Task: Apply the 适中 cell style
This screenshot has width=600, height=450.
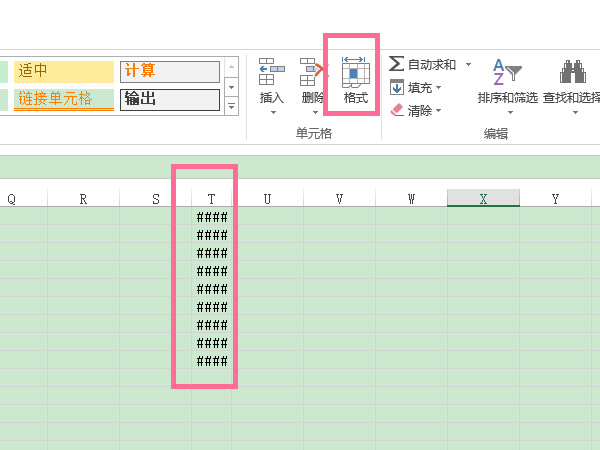Action: click(63, 71)
